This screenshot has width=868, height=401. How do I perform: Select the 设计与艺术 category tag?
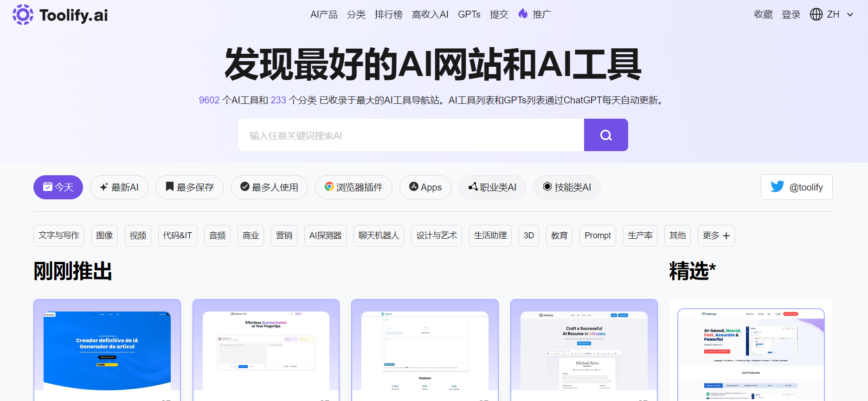click(437, 236)
